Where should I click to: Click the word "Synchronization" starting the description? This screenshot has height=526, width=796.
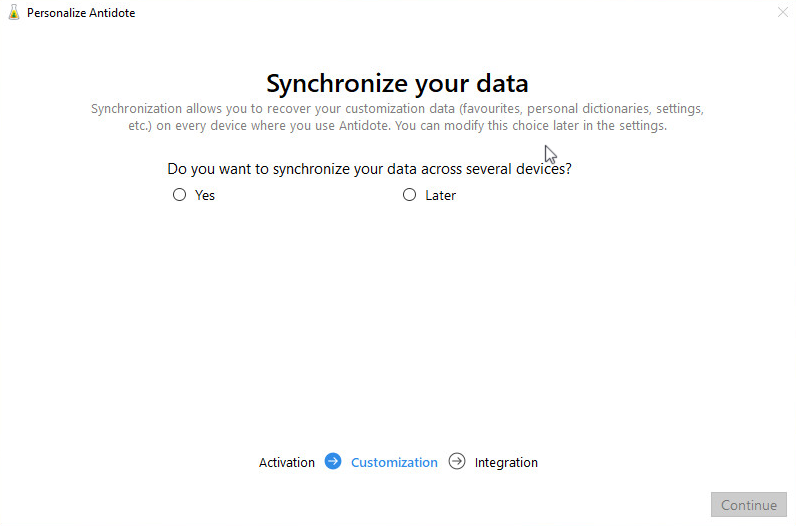coord(137,108)
